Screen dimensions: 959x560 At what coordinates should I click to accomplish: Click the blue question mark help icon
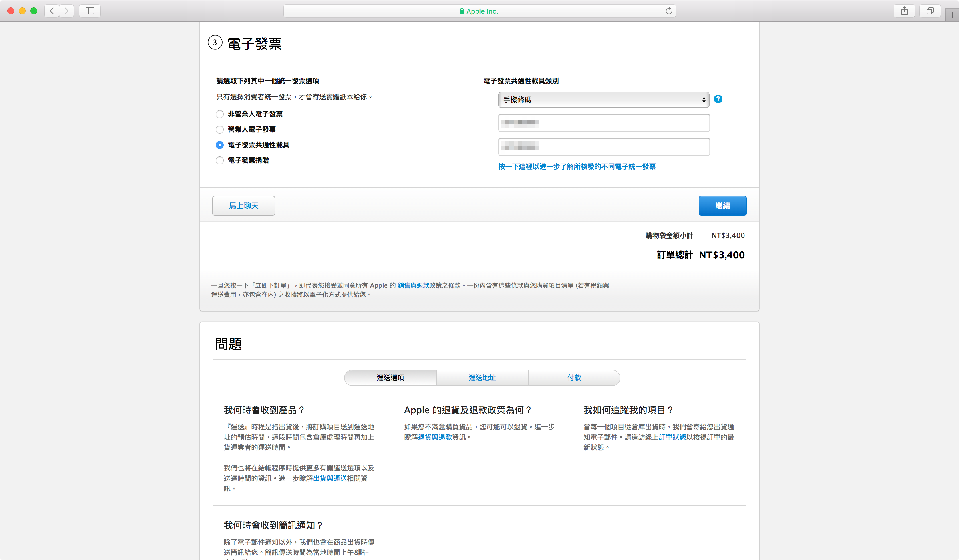pyautogui.click(x=718, y=99)
